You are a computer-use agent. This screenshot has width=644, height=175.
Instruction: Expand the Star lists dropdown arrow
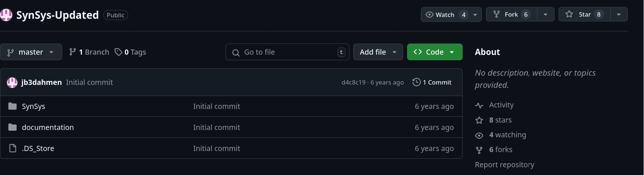[x=619, y=14]
